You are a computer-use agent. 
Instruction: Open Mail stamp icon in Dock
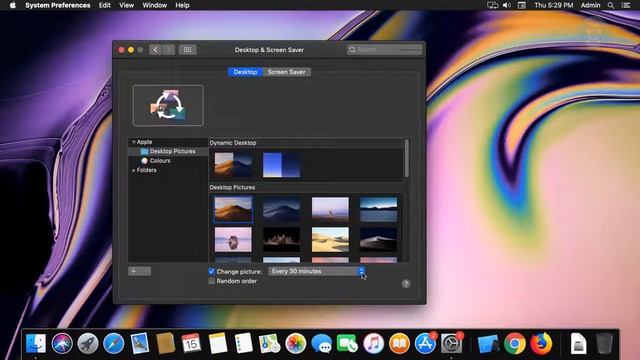(x=140, y=343)
